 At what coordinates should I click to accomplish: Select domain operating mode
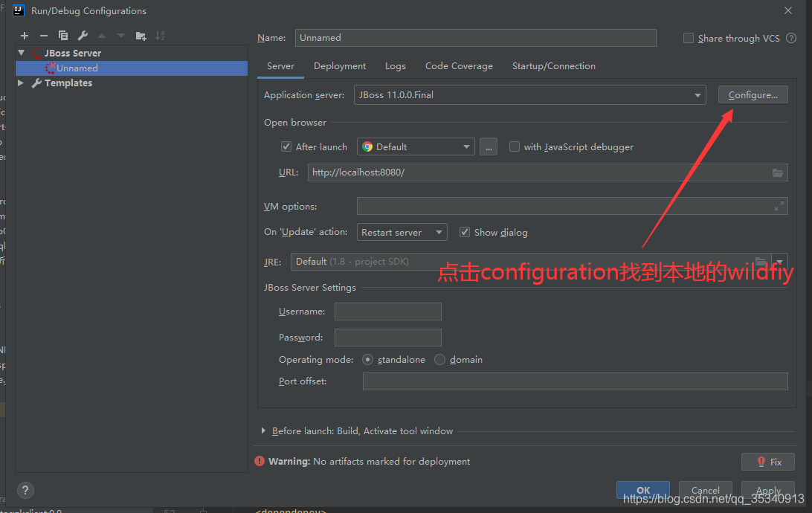click(x=439, y=359)
